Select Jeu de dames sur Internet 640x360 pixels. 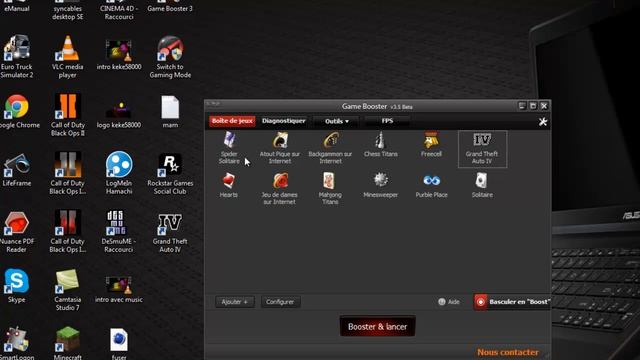pyautogui.click(x=280, y=189)
